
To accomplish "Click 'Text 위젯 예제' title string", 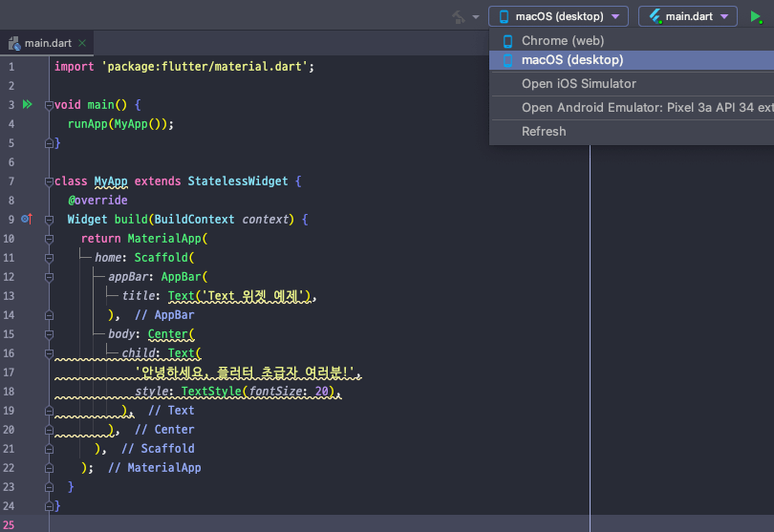I will (254, 296).
